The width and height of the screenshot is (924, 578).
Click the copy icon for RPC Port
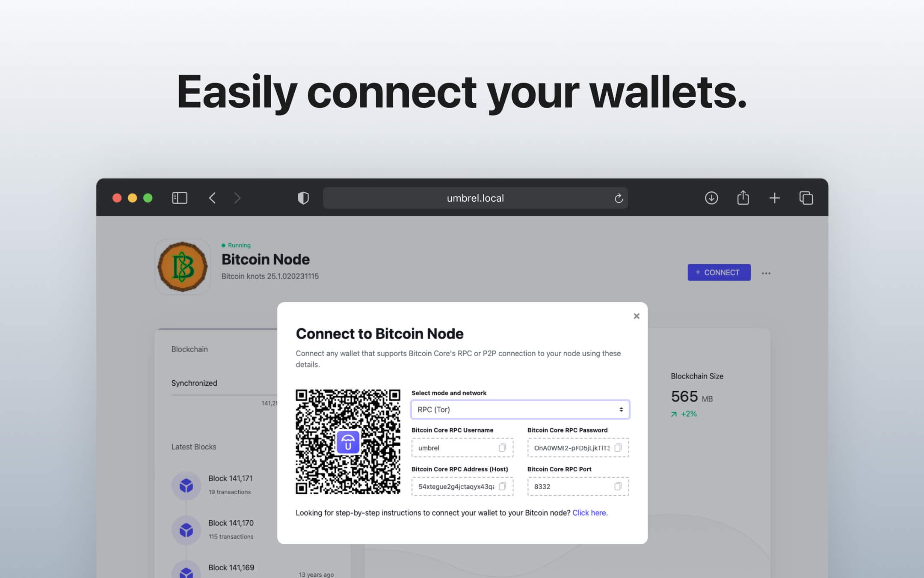pyautogui.click(x=617, y=486)
